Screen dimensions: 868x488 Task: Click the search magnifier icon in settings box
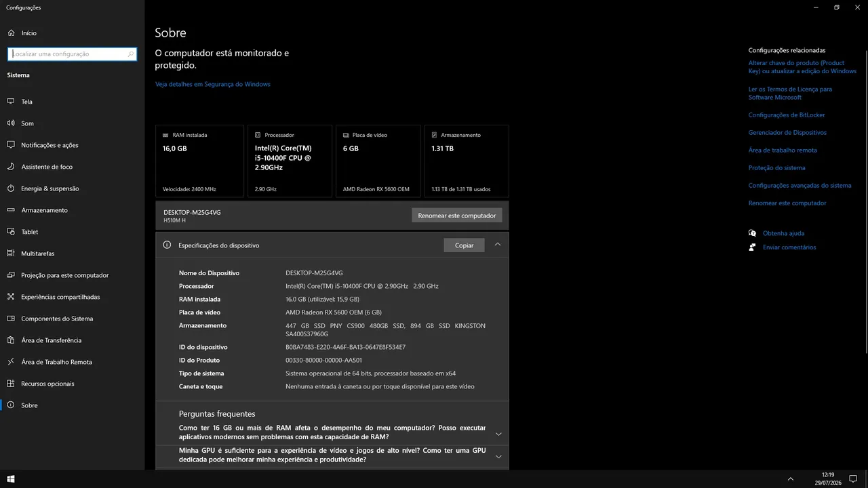pos(131,54)
